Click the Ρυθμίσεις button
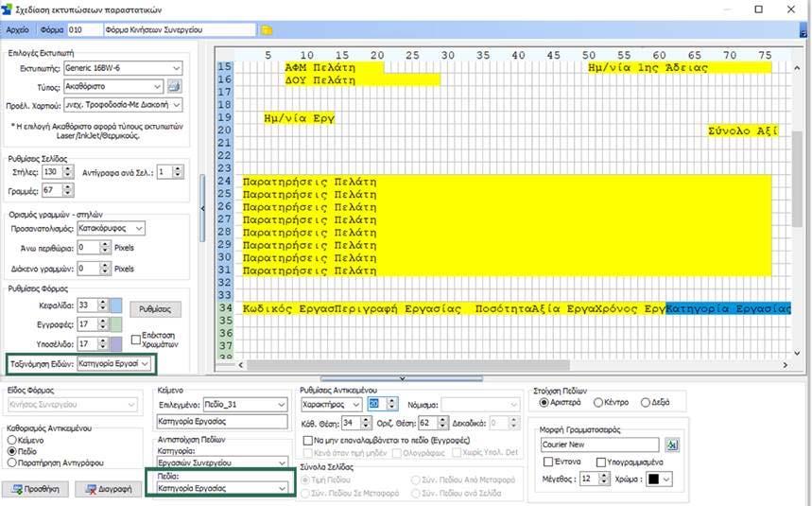 [x=155, y=309]
